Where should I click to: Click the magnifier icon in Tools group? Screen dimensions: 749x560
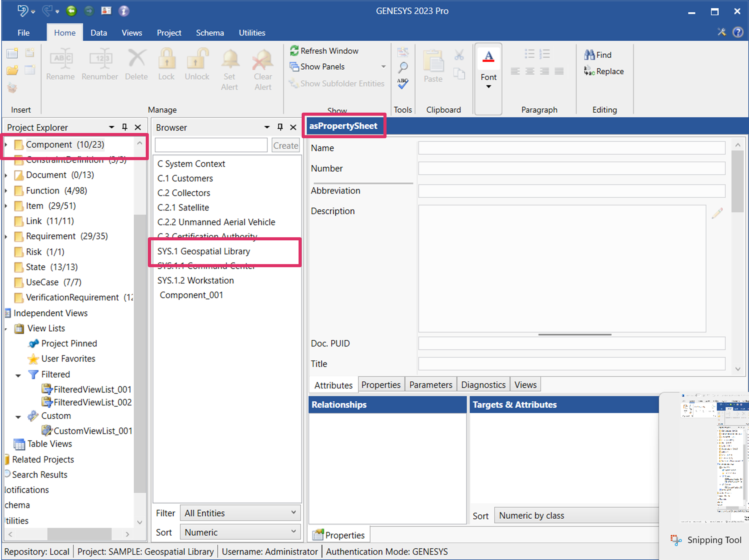[x=403, y=68]
